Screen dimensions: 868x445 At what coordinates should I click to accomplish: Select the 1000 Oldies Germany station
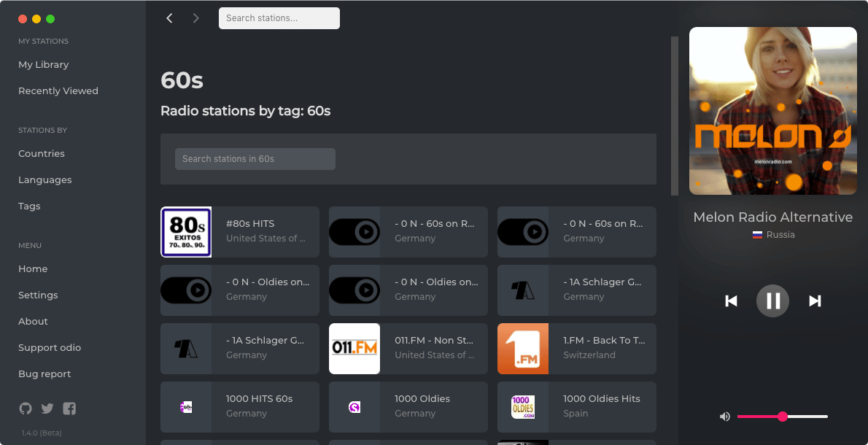[408, 407]
